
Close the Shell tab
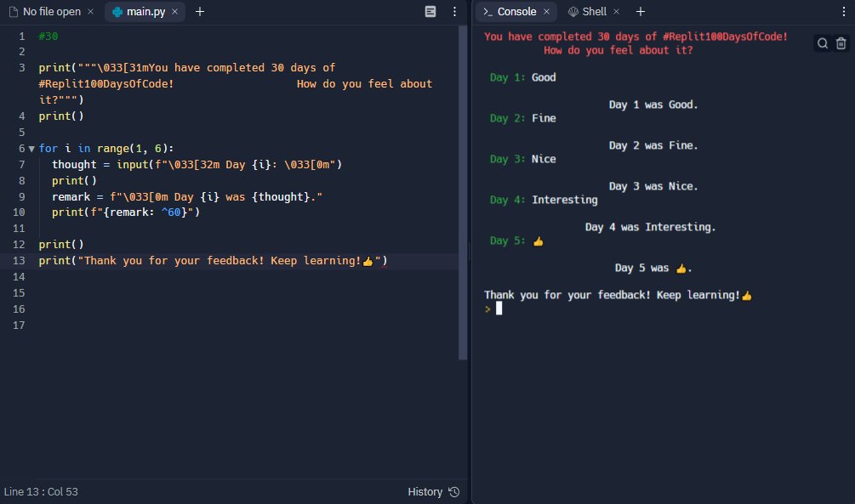(x=616, y=11)
